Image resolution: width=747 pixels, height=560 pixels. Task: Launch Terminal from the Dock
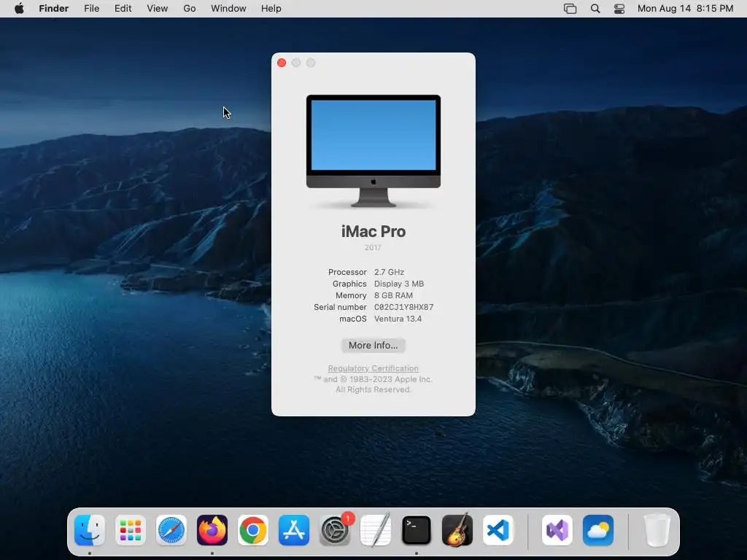(417, 530)
